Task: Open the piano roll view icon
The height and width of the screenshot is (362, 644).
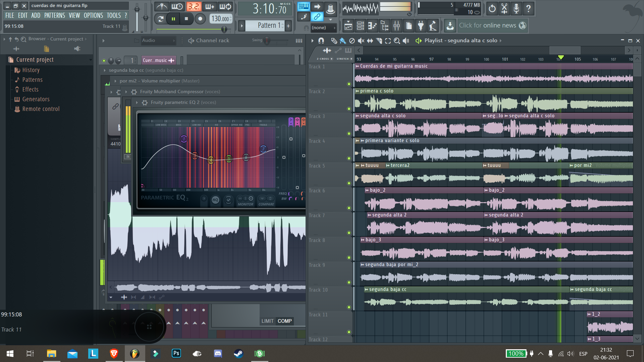Action: [x=372, y=25]
